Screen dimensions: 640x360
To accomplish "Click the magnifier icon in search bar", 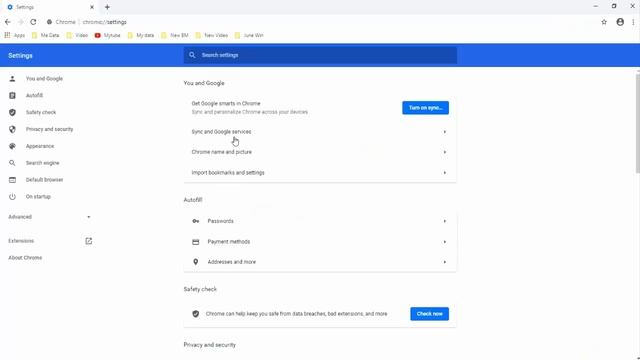I will click(x=192, y=55).
